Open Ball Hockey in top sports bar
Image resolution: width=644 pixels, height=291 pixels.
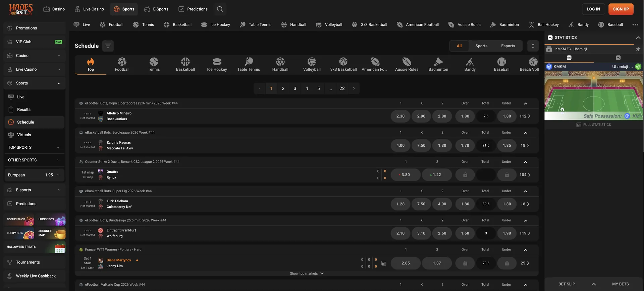(544, 24)
